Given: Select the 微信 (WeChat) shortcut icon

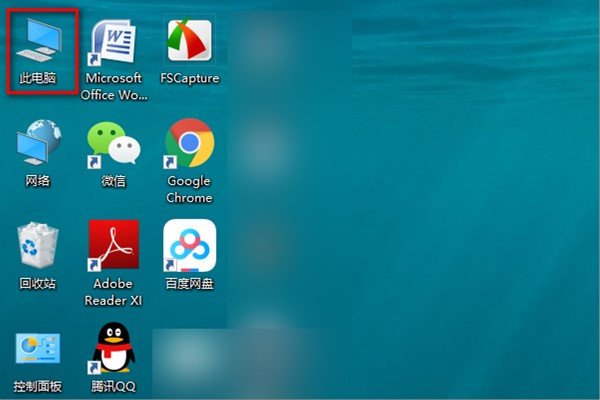Looking at the screenshot, I should tap(113, 144).
